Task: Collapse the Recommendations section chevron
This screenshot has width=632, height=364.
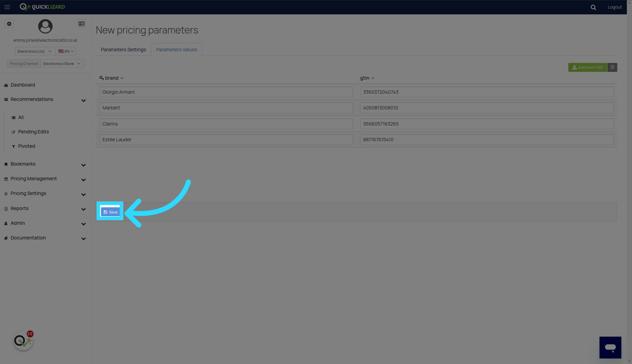Action: coord(84,101)
